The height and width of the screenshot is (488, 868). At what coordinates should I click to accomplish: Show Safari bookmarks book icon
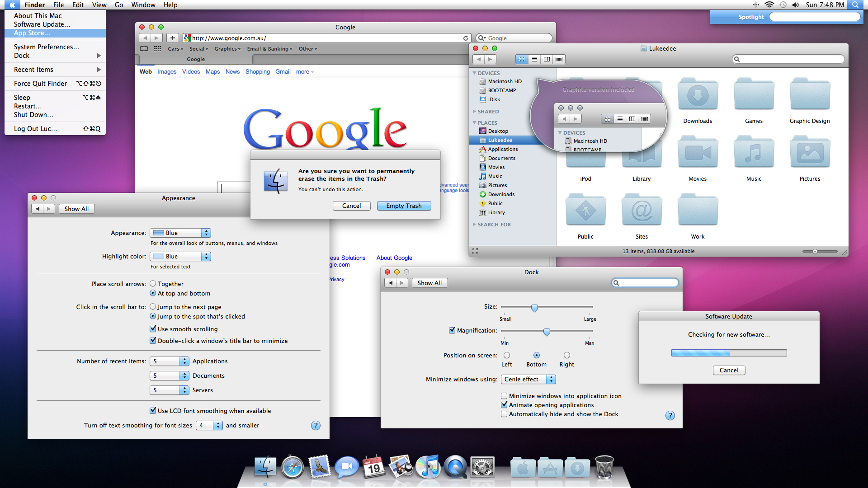tap(144, 49)
